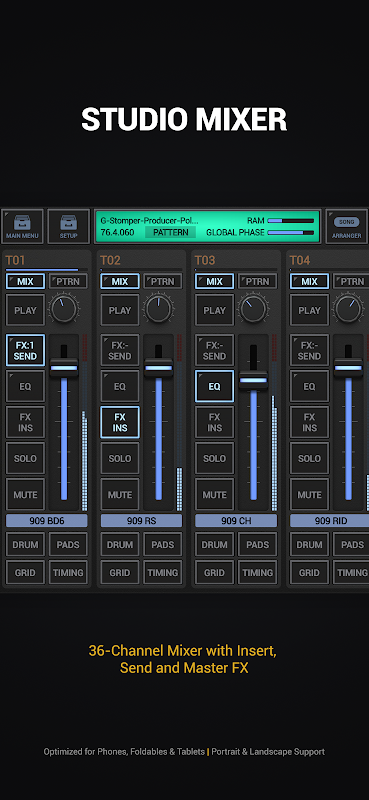Select the PTRN tab on T02
This screenshot has height=800, width=369.
coord(163,281)
